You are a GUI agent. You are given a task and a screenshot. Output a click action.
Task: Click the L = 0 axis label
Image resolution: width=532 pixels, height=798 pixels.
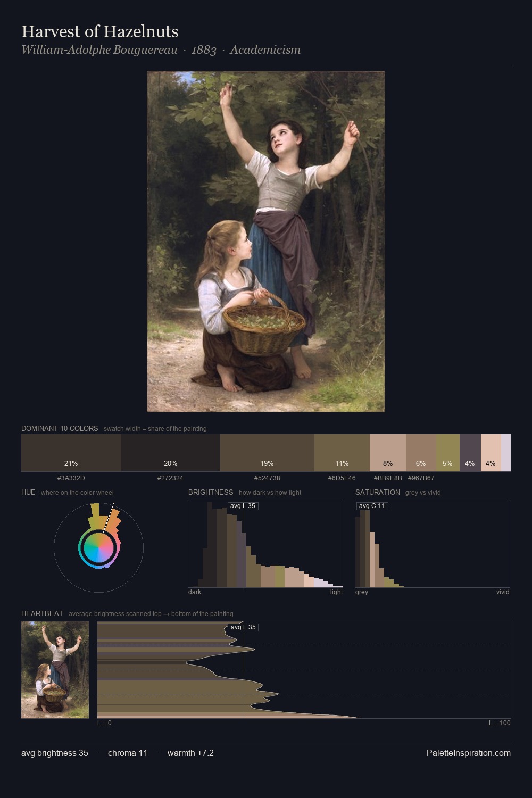[x=104, y=723]
